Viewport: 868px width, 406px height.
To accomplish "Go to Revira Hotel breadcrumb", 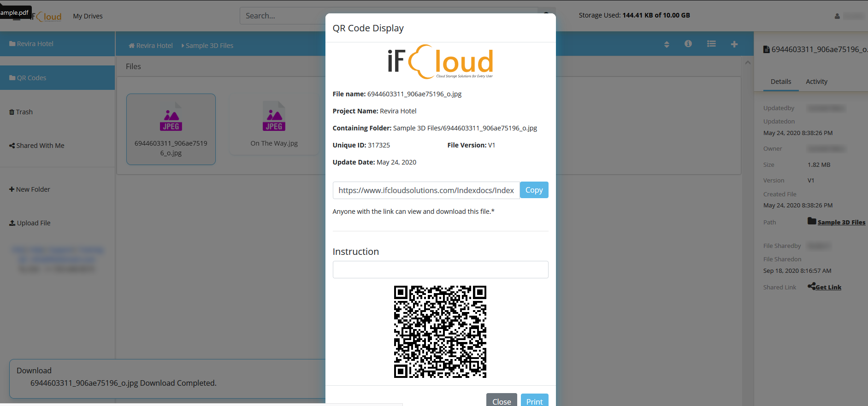I will click(x=151, y=46).
